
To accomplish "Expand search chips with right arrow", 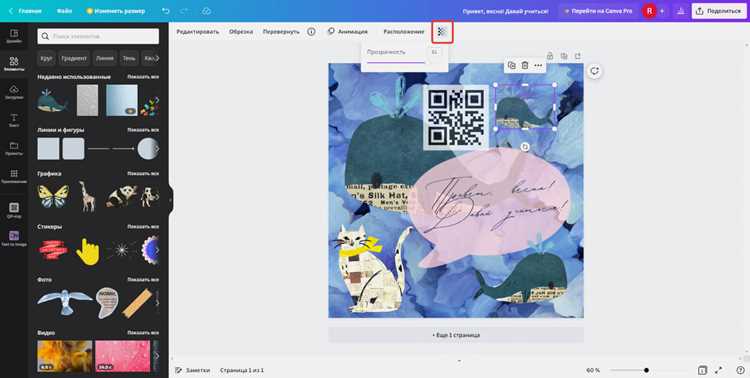I will tap(156, 58).
